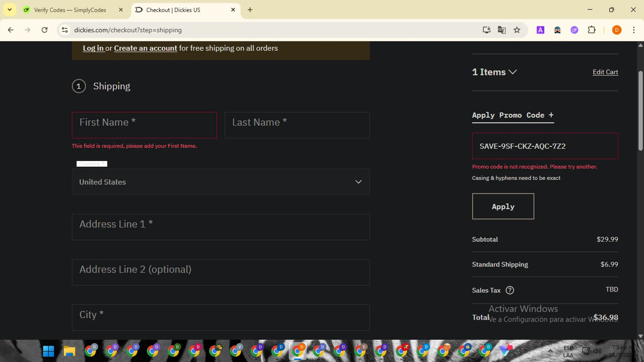644x362 pixels.
Task: Open the Country dropdown showing United States
Action: [221, 182]
